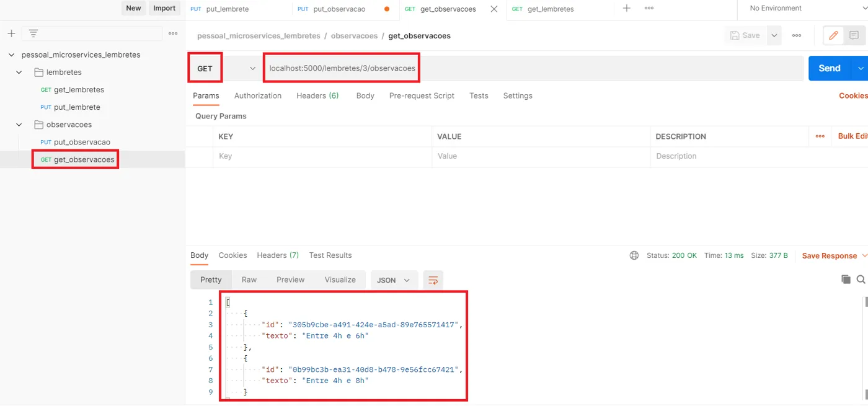The image size is (868, 406).
Task: Select the Params tab
Action: click(x=206, y=95)
